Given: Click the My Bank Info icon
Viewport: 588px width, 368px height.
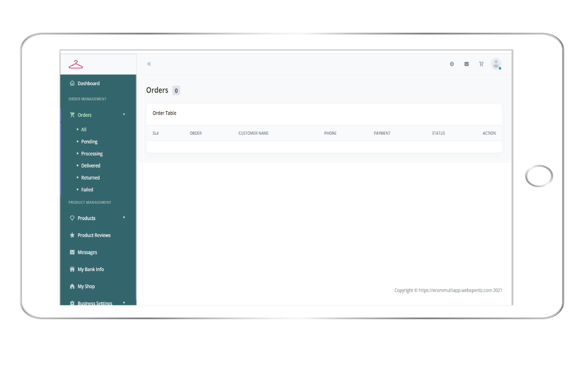Looking at the screenshot, I should (72, 269).
